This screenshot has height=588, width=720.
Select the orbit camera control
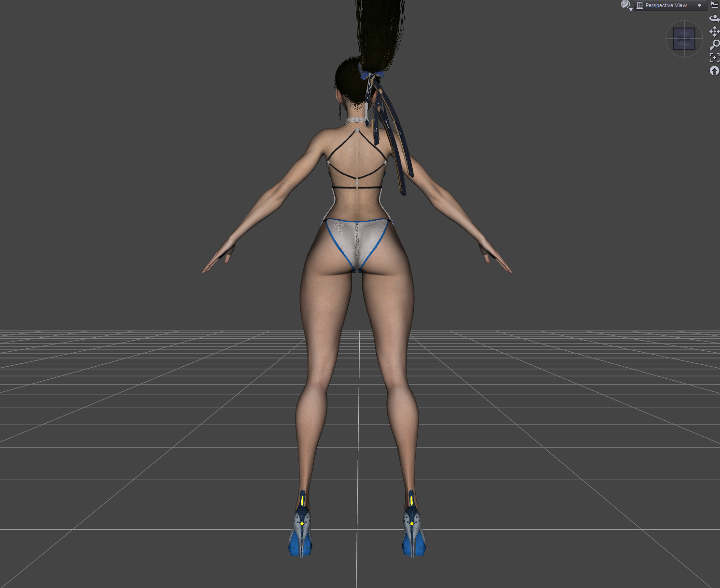(x=715, y=18)
